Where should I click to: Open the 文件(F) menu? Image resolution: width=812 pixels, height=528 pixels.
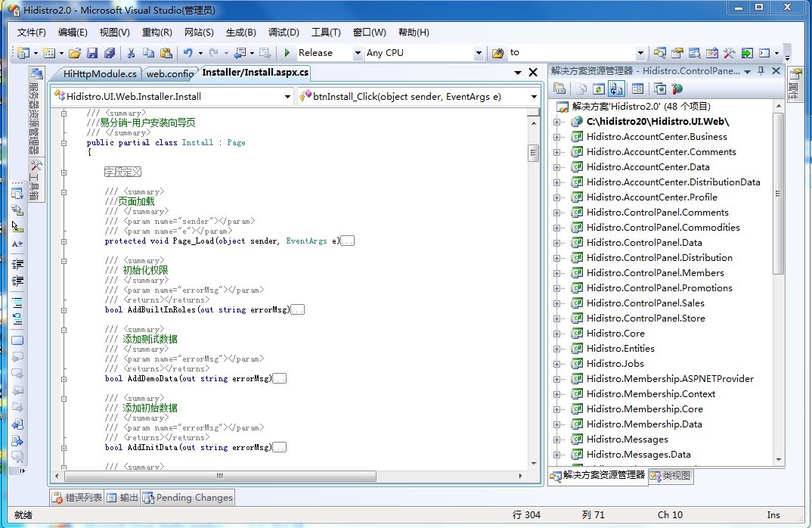31,32
